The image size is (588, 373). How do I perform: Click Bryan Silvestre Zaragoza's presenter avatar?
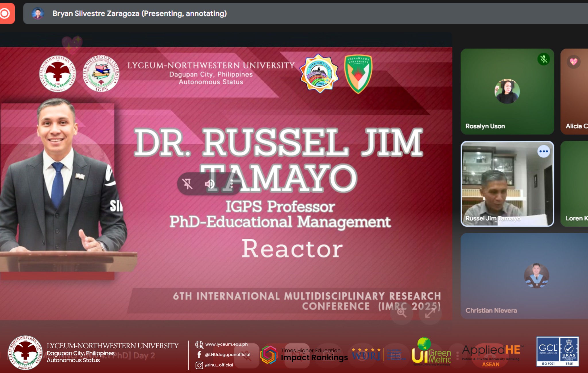38,13
